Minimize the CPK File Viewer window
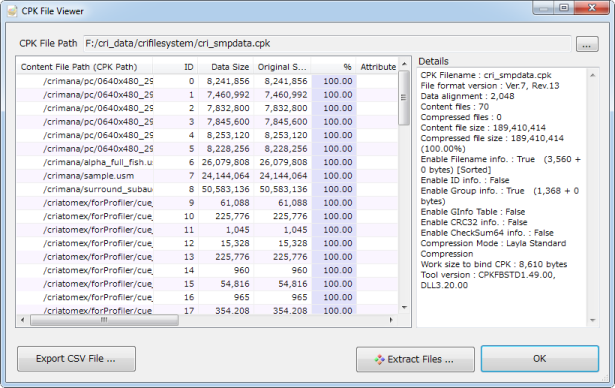This screenshot has width=615, height=388. pyautogui.click(x=543, y=8)
